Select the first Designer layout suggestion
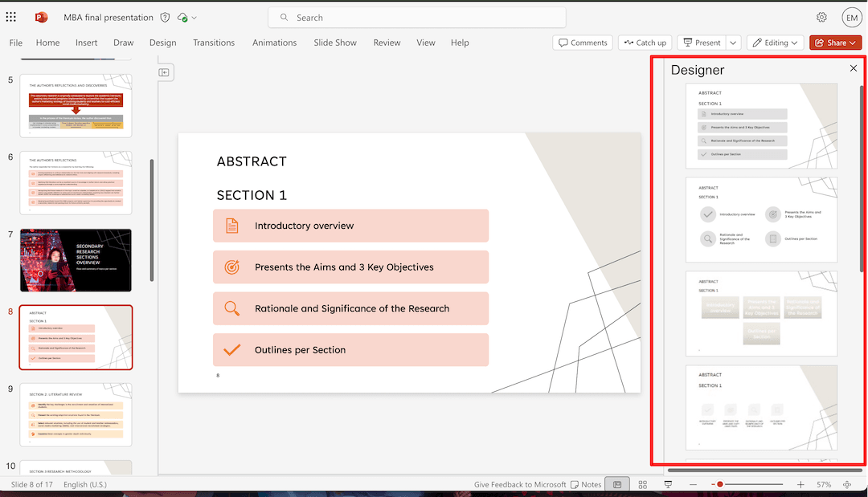Screen dimensions: 868x497 (761, 126)
